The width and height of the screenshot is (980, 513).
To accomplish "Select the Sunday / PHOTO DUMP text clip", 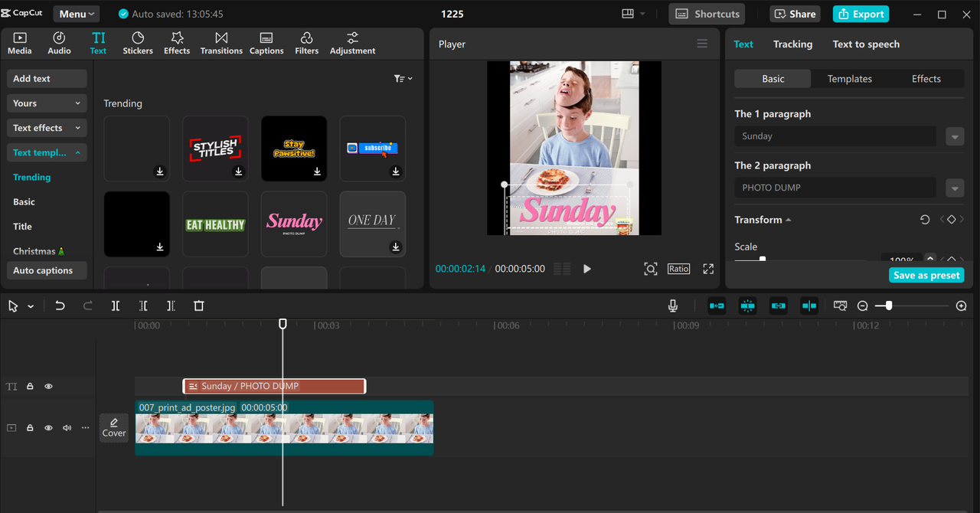I will (274, 387).
